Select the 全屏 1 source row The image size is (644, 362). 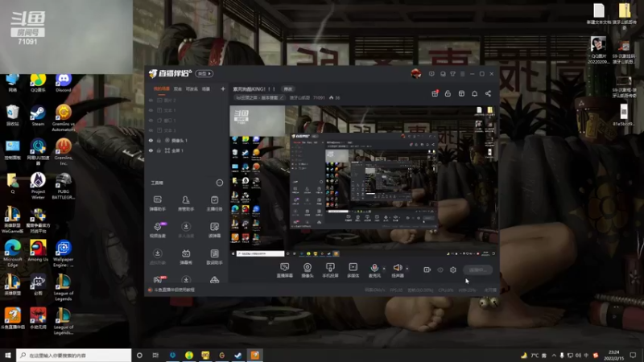(x=187, y=150)
